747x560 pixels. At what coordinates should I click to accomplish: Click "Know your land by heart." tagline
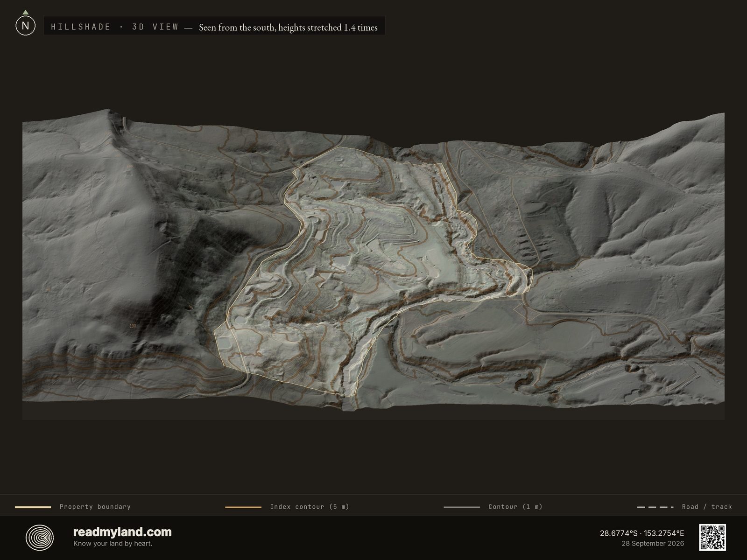[x=113, y=544]
